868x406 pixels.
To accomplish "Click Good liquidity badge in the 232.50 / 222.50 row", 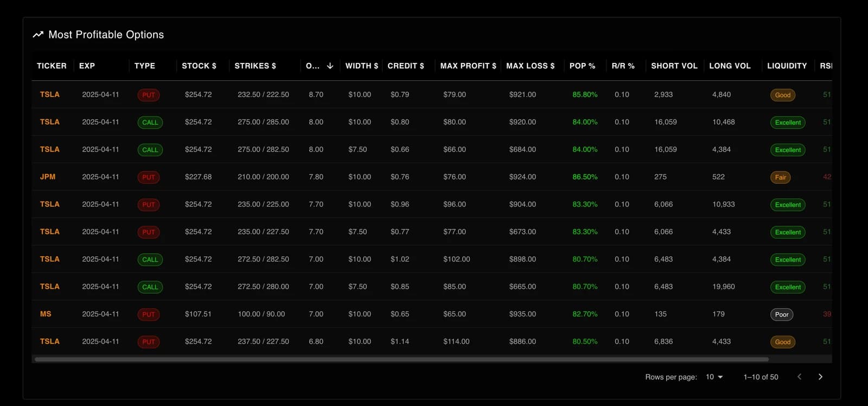I will click(783, 95).
